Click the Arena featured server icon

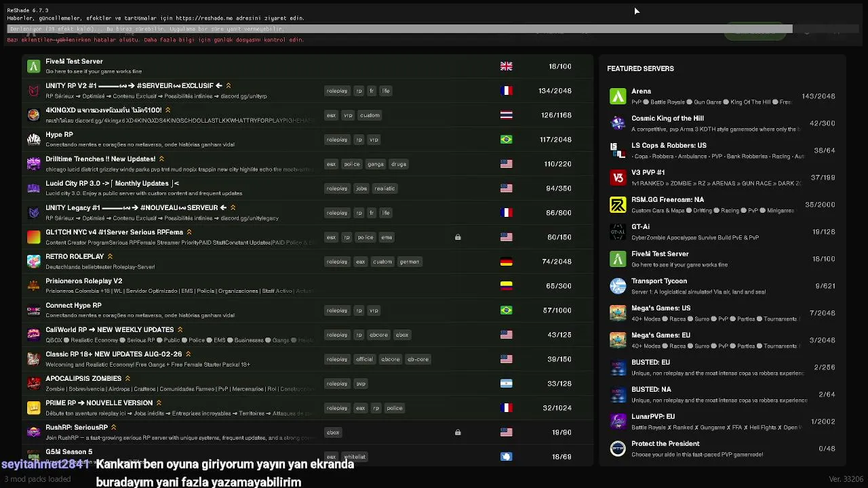[618, 96]
